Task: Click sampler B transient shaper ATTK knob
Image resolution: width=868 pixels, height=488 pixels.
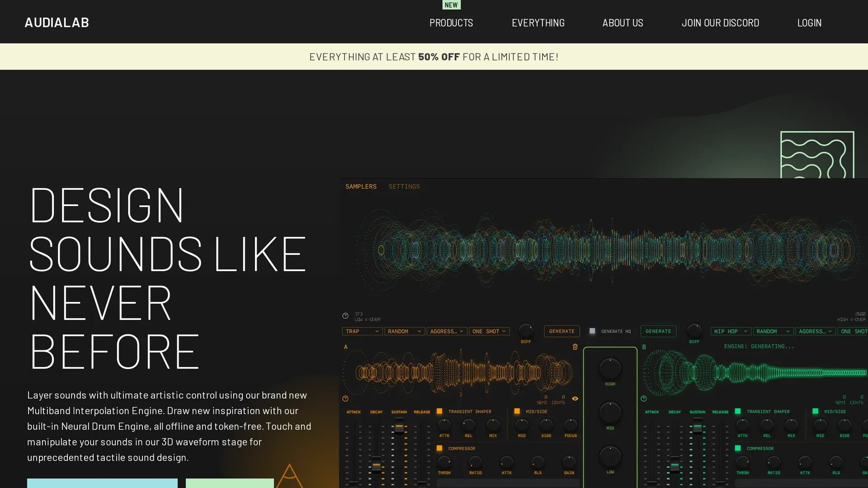Action: (x=743, y=425)
